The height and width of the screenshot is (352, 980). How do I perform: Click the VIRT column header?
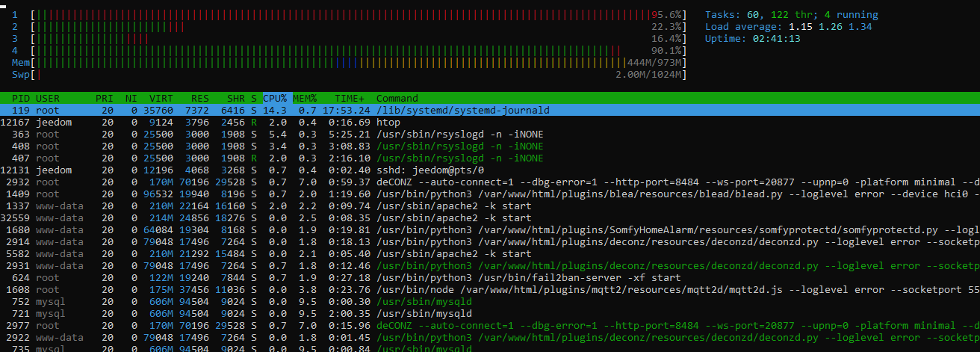(x=161, y=99)
